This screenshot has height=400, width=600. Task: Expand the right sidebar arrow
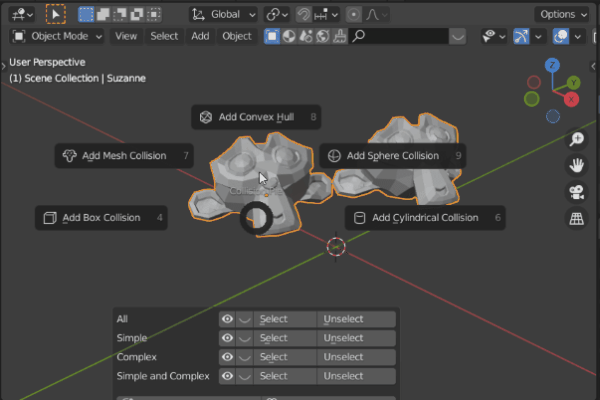pos(593,66)
